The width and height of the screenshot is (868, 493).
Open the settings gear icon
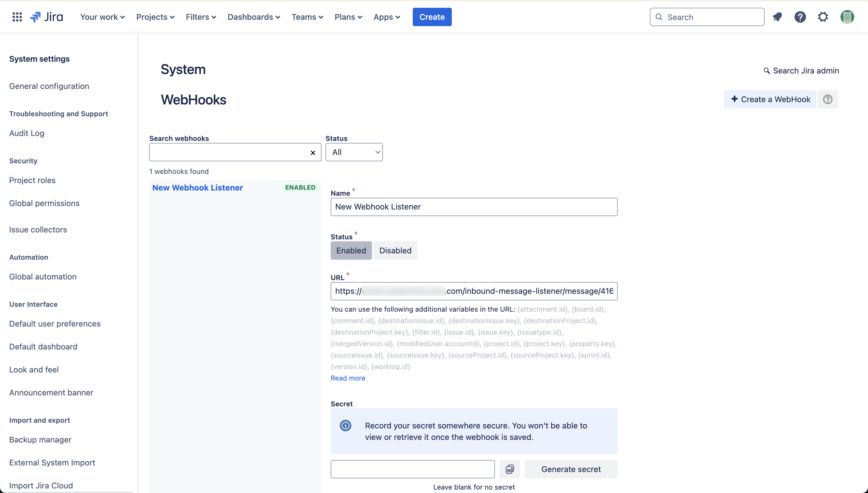(823, 17)
